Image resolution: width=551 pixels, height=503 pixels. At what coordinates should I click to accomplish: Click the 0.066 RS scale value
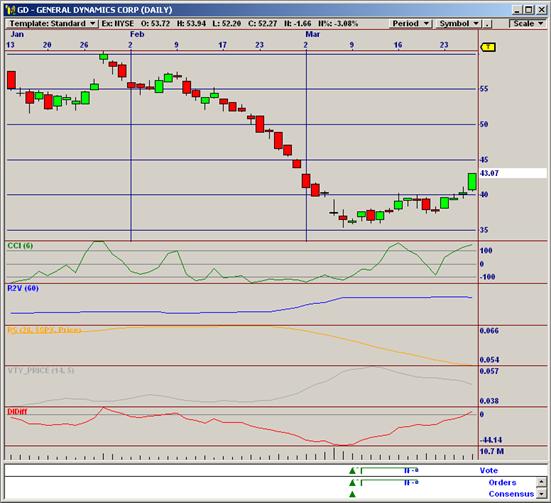pyautogui.click(x=489, y=331)
